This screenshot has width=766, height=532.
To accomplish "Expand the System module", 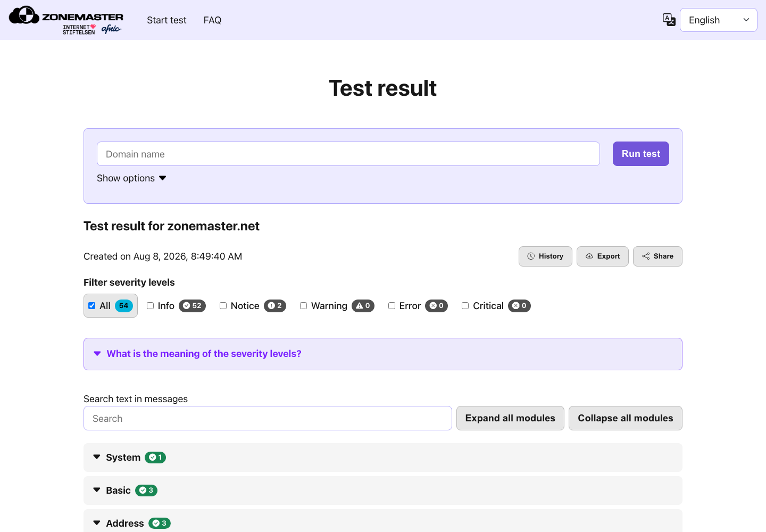I will tap(382, 458).
